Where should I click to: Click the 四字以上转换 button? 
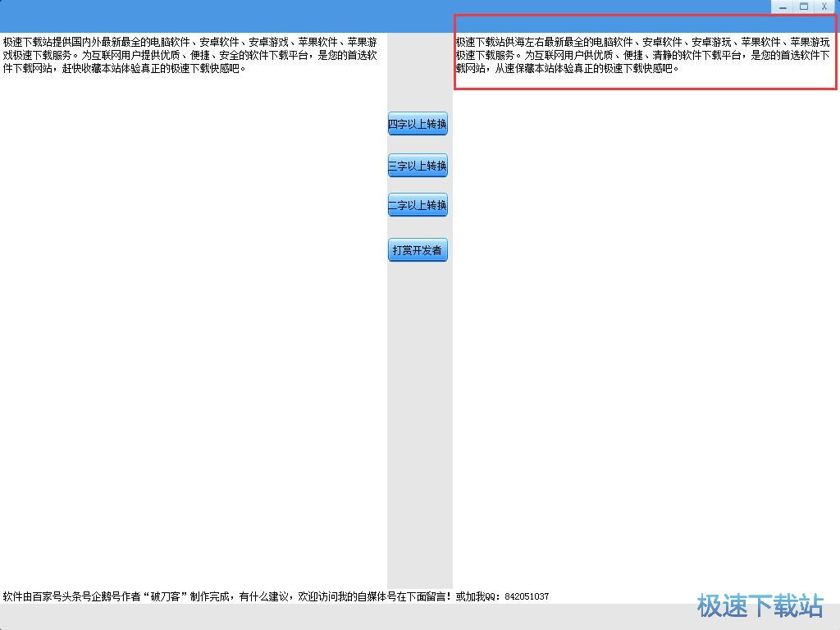418,124
